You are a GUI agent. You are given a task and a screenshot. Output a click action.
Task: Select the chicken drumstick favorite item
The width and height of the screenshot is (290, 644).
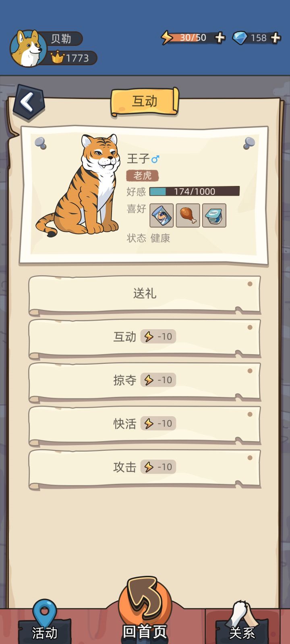tap(188, 215)
